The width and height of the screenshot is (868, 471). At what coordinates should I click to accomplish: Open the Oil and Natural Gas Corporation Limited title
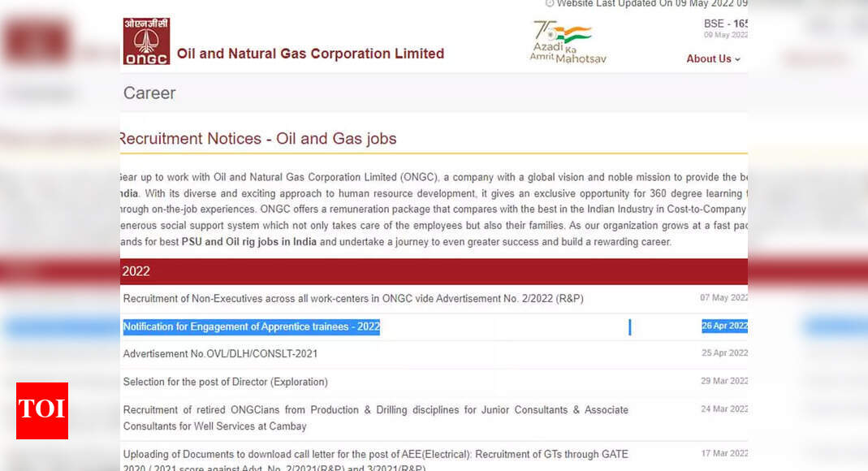(310, 54)
